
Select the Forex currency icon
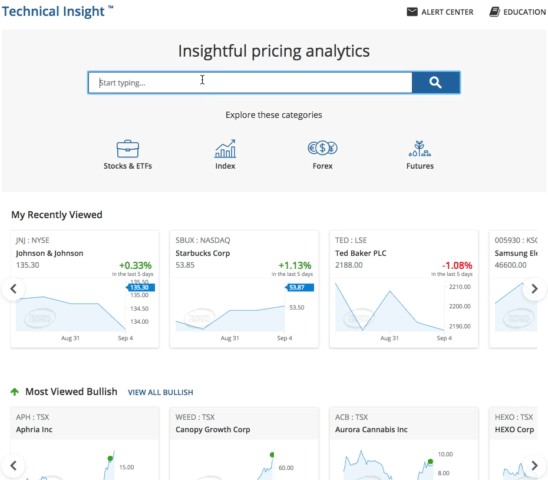pos(322,148)
